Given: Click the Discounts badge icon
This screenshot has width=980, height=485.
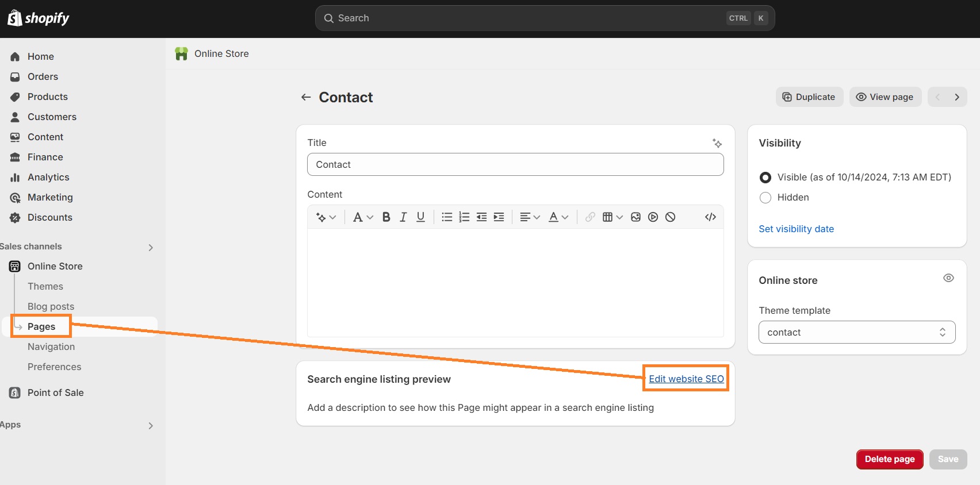Looking at the screenshot, I should coord(15,218).
